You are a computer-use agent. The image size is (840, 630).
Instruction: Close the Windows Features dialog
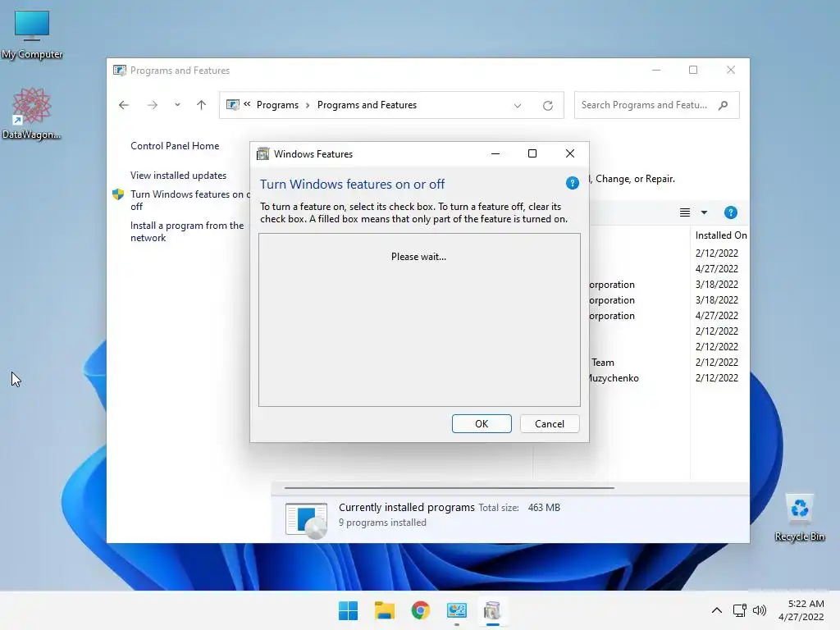[570, 153]
